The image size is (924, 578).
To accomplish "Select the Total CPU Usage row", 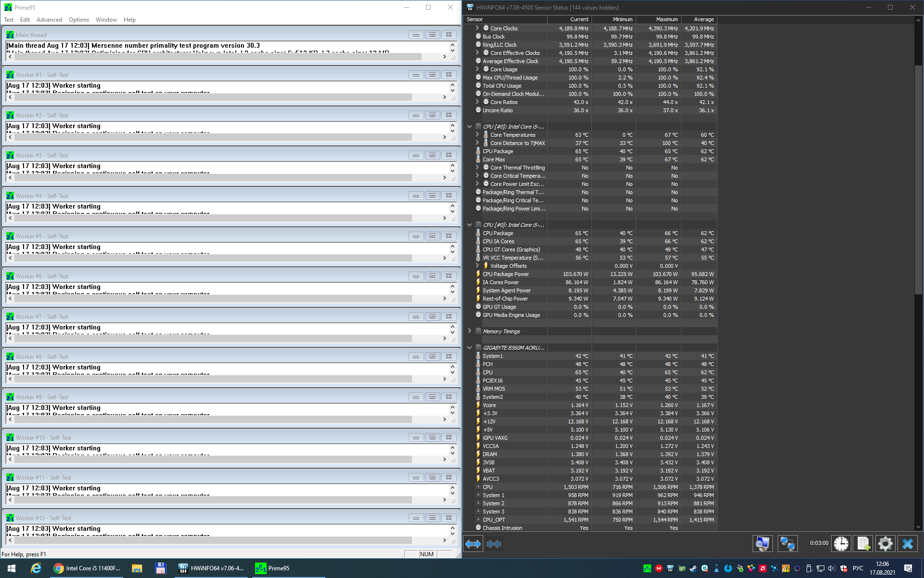I will pyautogui.click(x=590, y=86).
